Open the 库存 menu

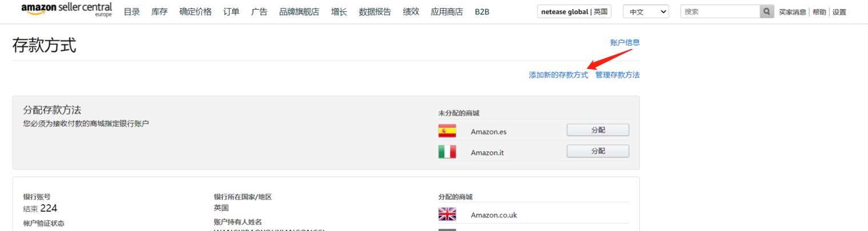click(x=159, y=12)
